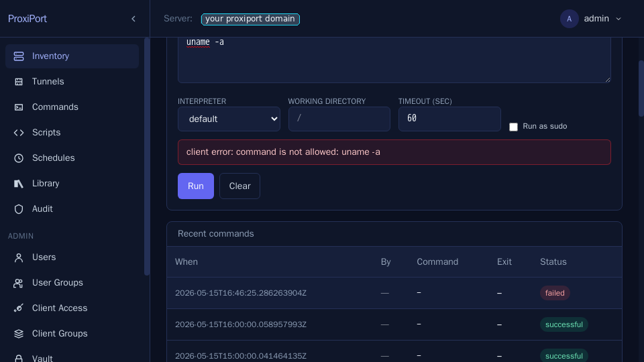
Task: Run the command with Run button
Action: 195,186
